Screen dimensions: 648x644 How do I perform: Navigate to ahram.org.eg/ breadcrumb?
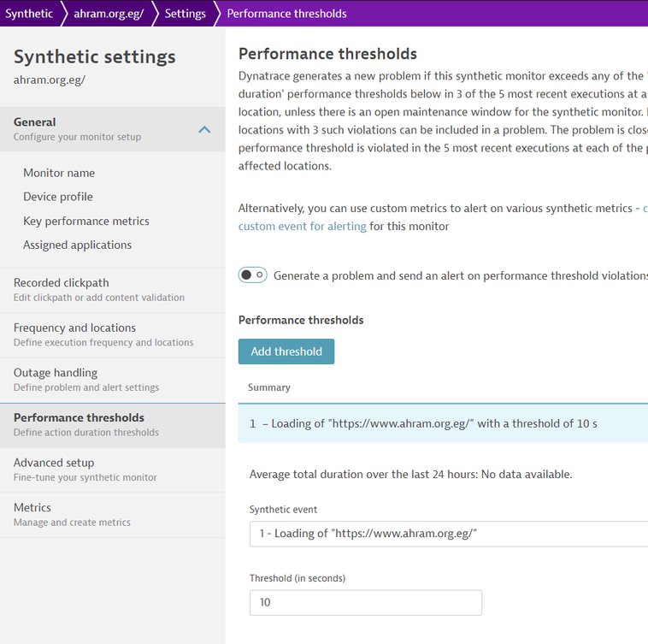(x=108, y=14)
